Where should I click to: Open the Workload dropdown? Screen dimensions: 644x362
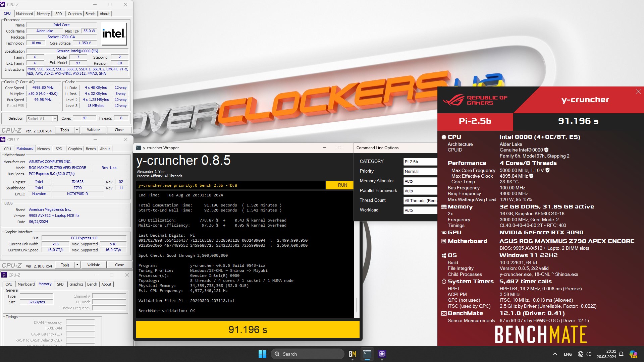[x=420, y=210]
